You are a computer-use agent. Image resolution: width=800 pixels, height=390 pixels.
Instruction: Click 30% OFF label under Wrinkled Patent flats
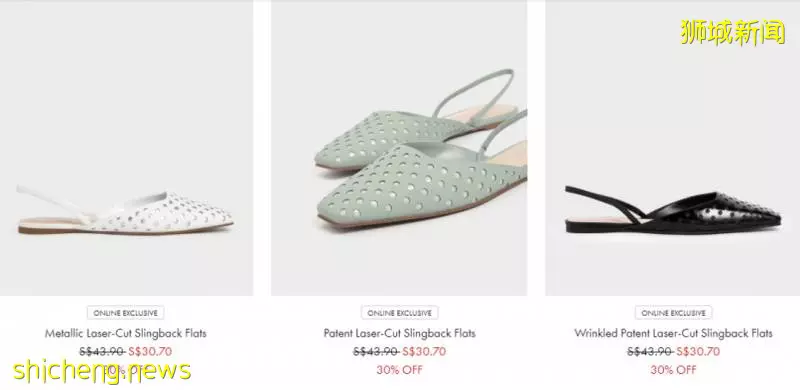pyautogui.click(x=673, y=370)
